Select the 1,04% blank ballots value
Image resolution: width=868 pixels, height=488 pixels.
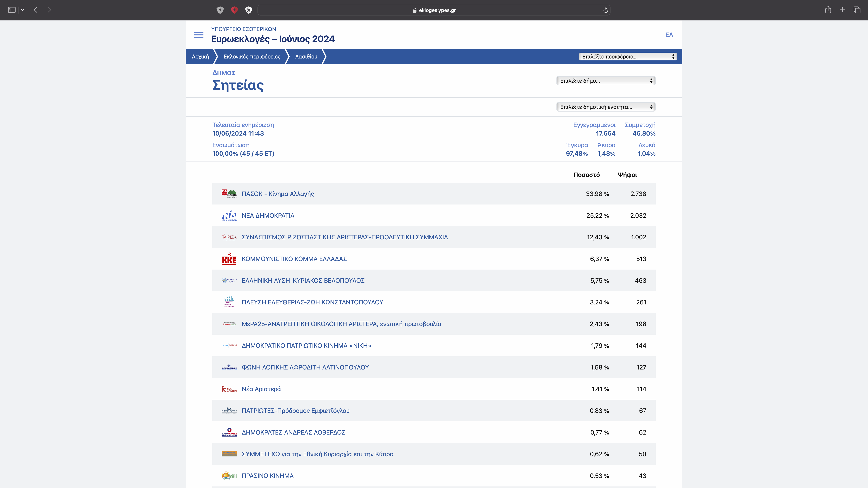(646, 154)
